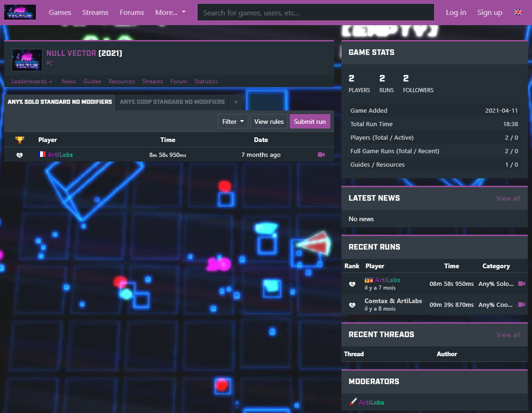532x413 pixels.
Task: Click rank heart icon in leaderboard row
Action: pos(20,155)
